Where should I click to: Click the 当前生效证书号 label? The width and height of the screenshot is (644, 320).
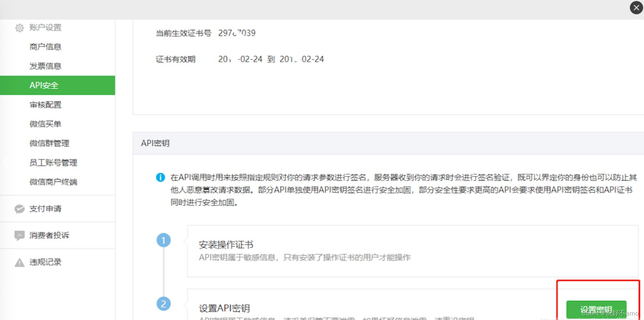183,33
